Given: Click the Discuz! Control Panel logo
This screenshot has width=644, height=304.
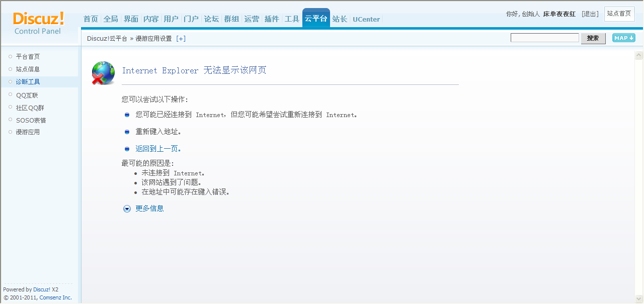Looking at the screenshot, I should (x=38, y=24).
